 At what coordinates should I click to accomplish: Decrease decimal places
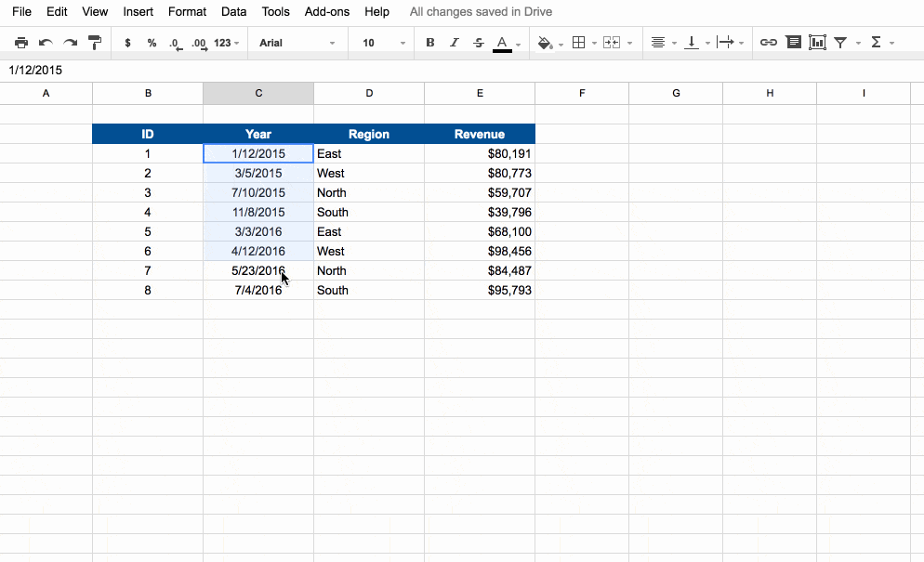(x=173, y=42)
